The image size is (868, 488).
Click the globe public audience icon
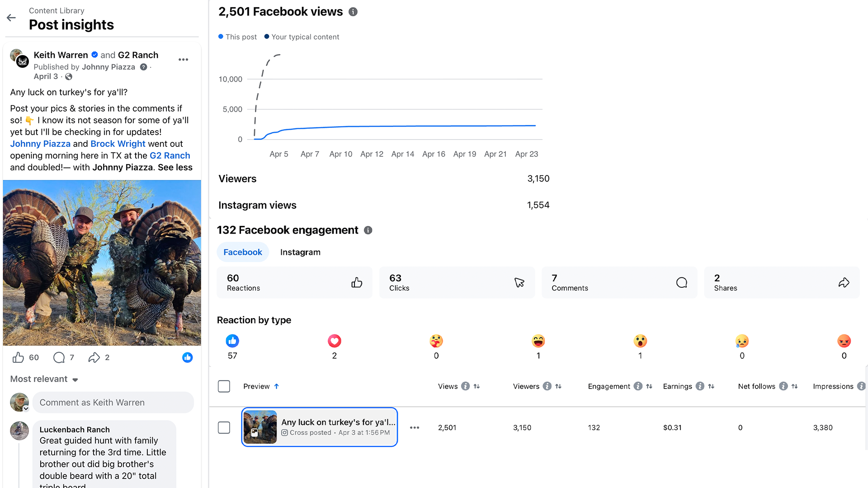tap(69, 77)
